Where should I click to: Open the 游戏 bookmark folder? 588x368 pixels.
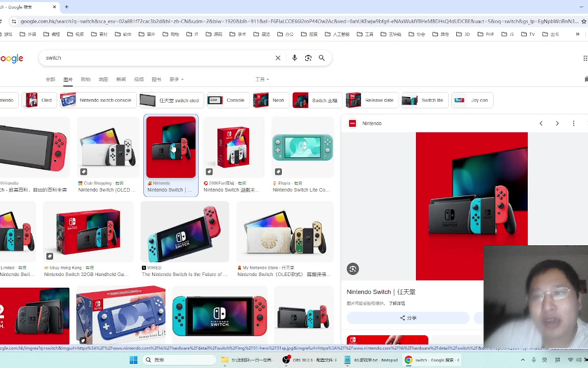coord(6,34)
